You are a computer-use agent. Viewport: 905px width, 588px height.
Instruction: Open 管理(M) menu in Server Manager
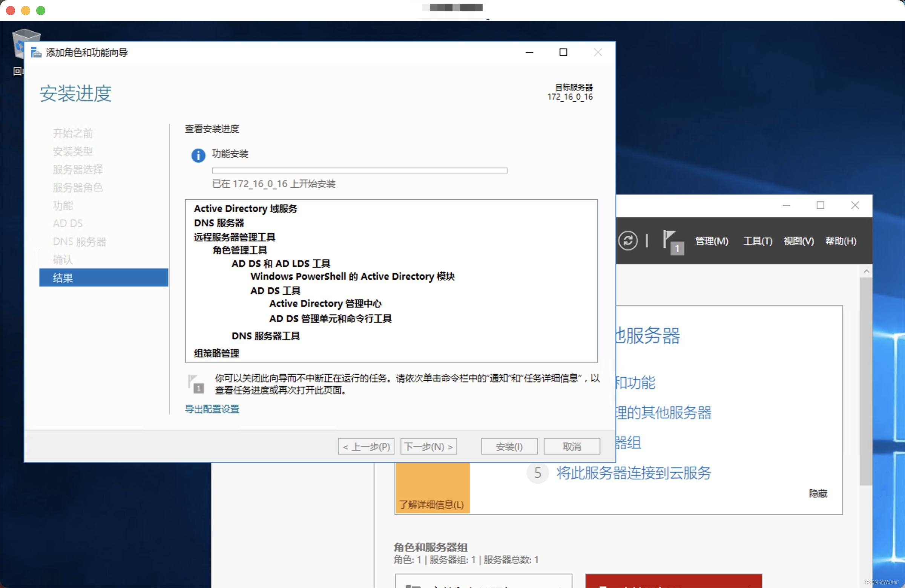pyautogui.click(x=712, y=241)
